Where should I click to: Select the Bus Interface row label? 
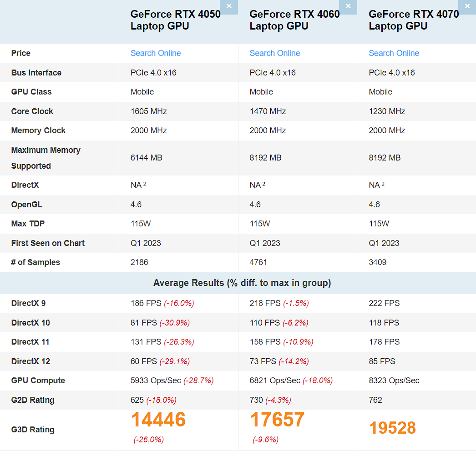[36, 73]
